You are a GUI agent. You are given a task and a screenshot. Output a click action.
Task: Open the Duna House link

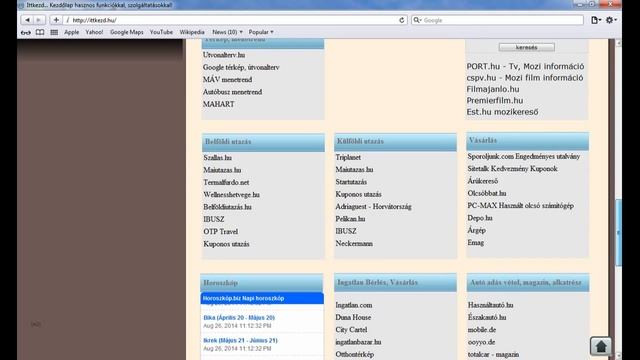pyautogui.click(x=353, y=317)
